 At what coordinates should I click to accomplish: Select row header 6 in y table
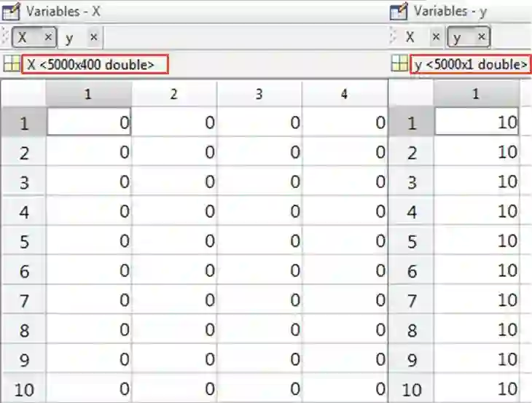pyautogui.click(x=412, y=270)
